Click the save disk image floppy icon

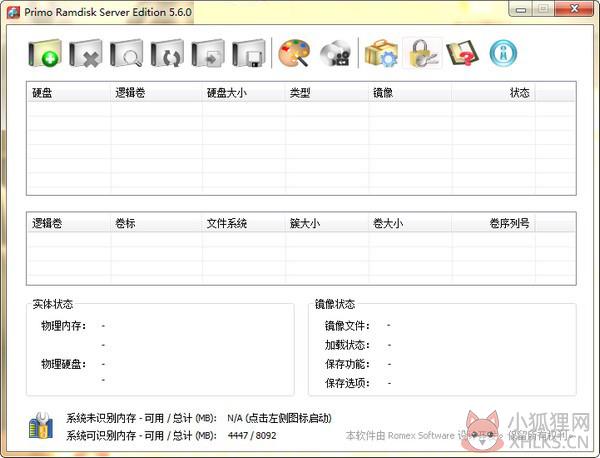[x=249, y=53]
